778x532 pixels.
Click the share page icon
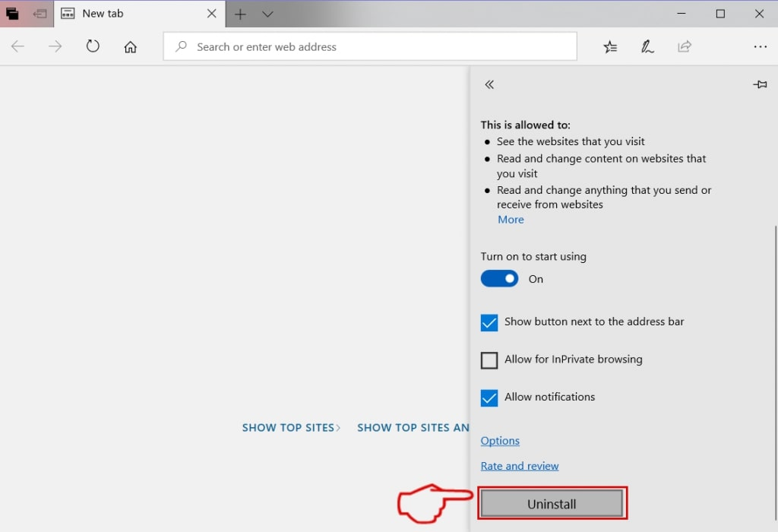685,46
